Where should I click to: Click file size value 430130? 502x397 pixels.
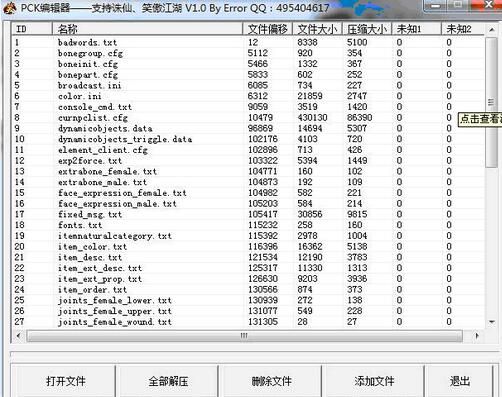[312, 118]
